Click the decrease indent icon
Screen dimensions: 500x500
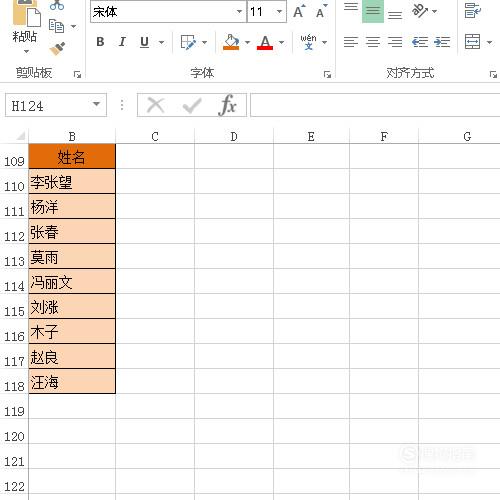pos(420,42)
